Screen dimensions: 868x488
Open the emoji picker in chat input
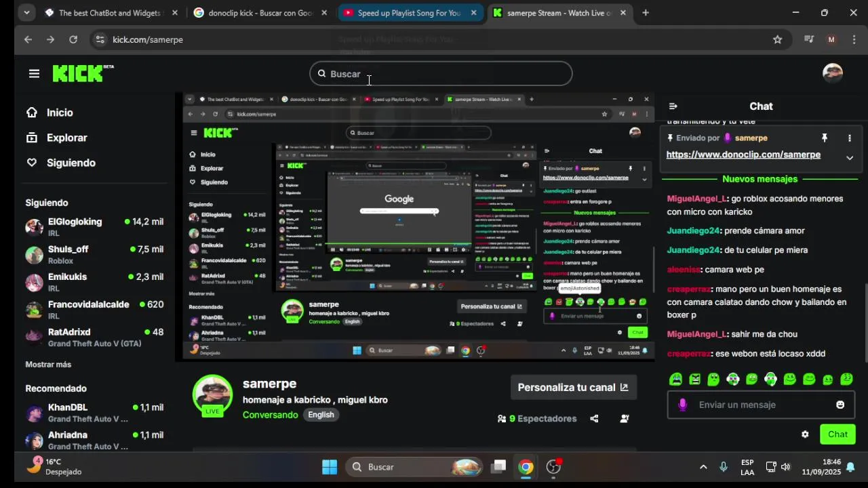coord(840,405)
